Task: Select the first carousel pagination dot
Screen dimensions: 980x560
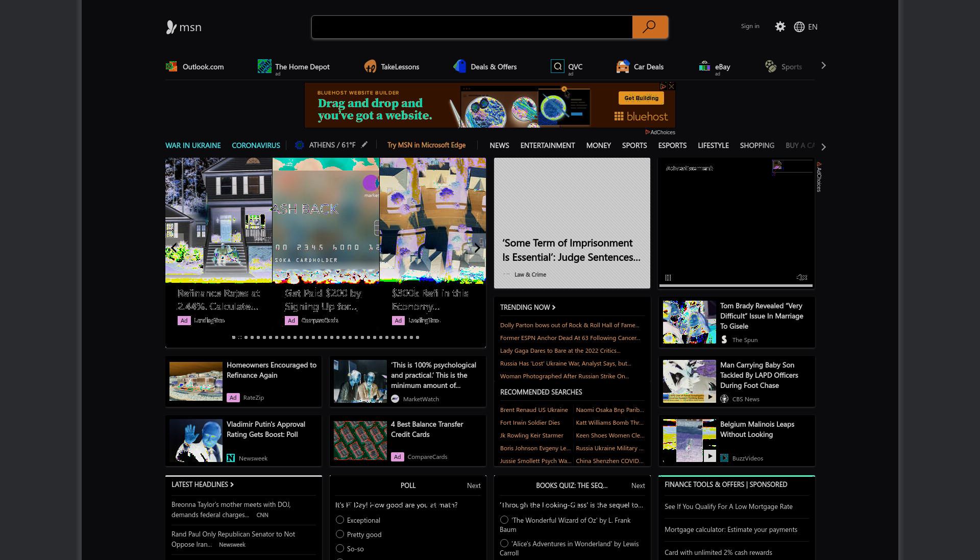Action: [234, 337]
